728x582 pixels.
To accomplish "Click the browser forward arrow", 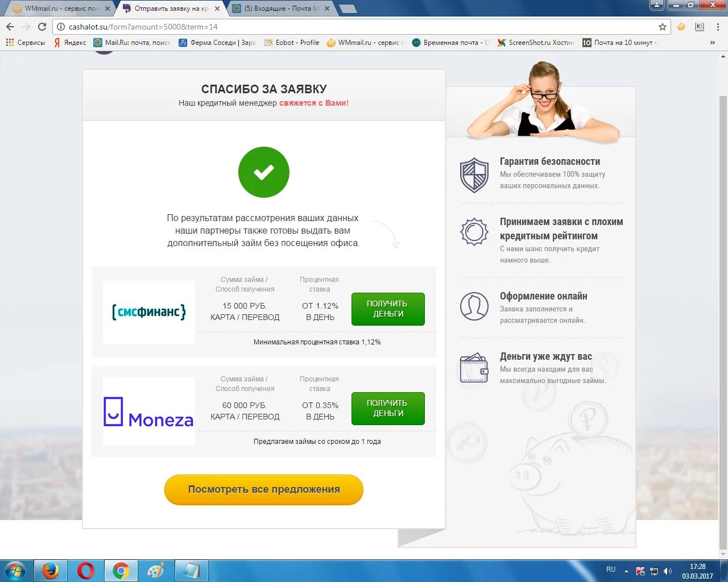I will tap(26, 27).
